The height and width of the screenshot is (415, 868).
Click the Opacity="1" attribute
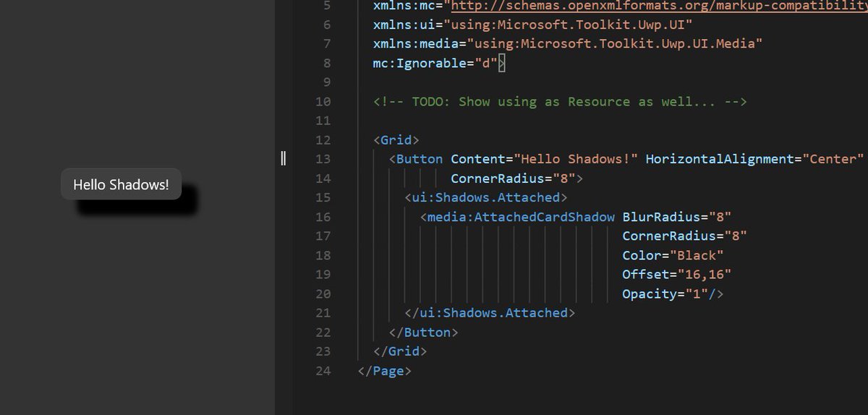(665, 294)
